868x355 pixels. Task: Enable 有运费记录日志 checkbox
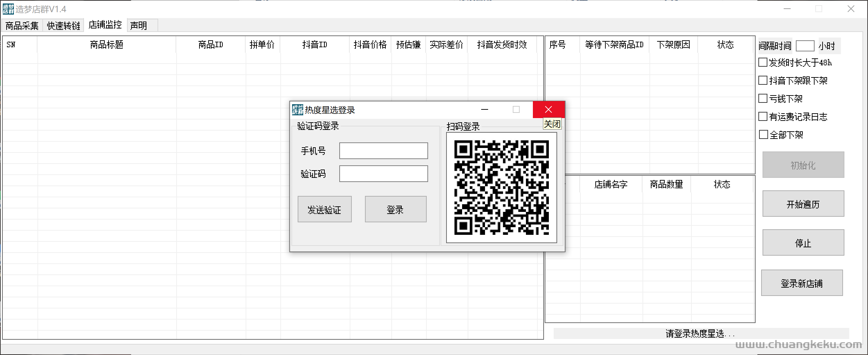[x=763, y=117]
